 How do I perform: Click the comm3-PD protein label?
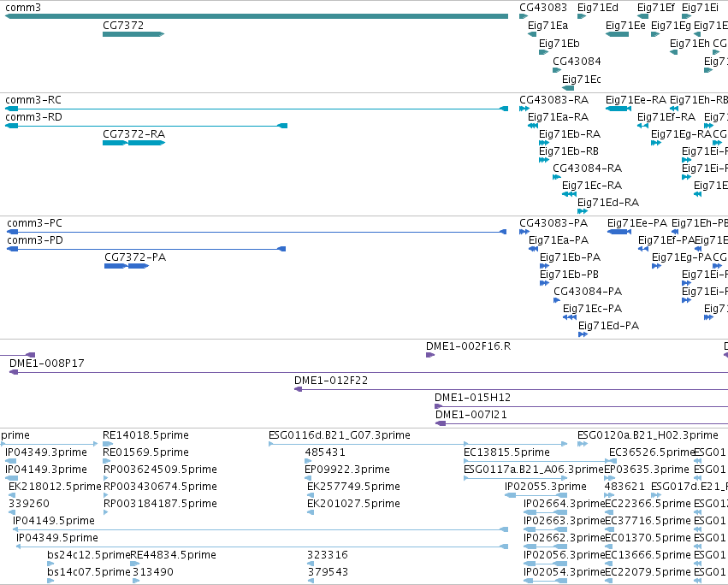point(35,240)
